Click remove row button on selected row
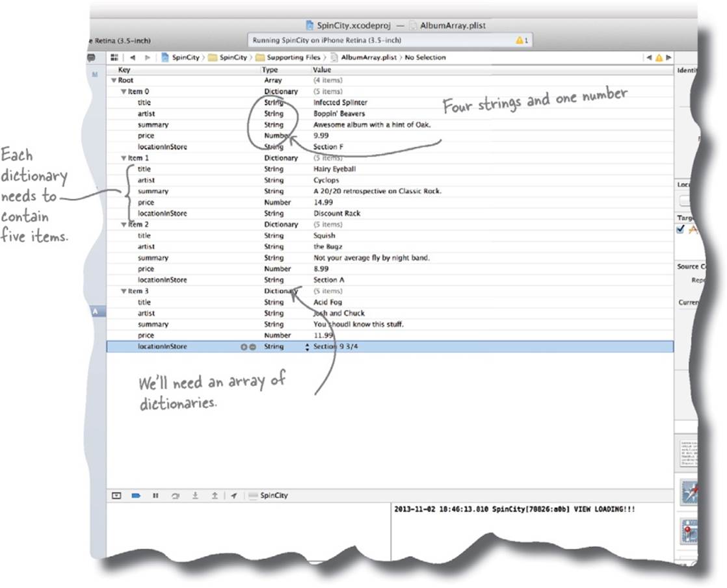This screenshot has height=588, width=727. click(253, 346)
